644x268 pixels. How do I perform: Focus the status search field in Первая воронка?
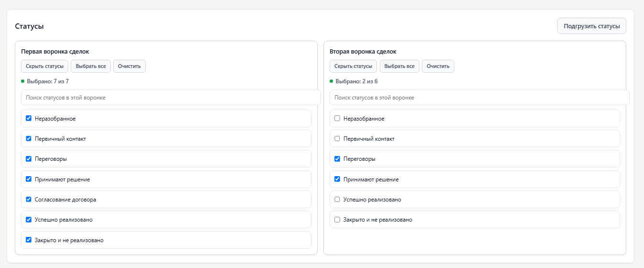click(171, 97)
